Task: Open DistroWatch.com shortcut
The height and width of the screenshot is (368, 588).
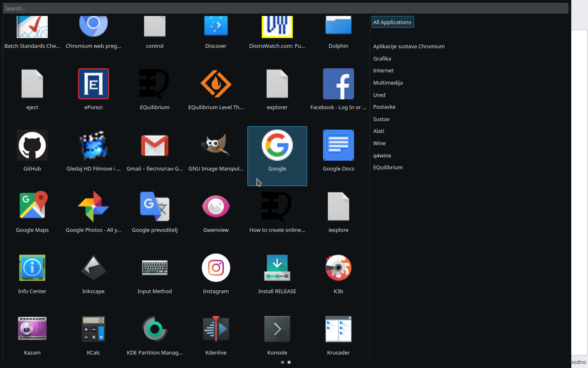Action: pyautogui.click(x=277, y=27)
